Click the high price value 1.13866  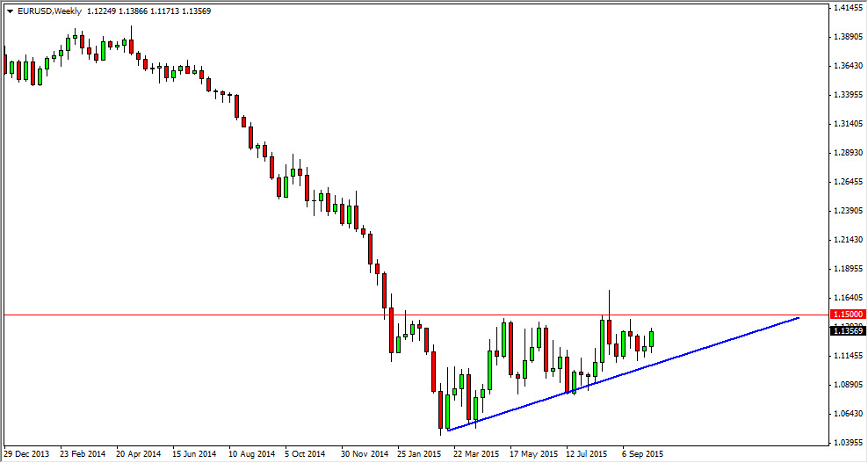(x=133, y=11)
